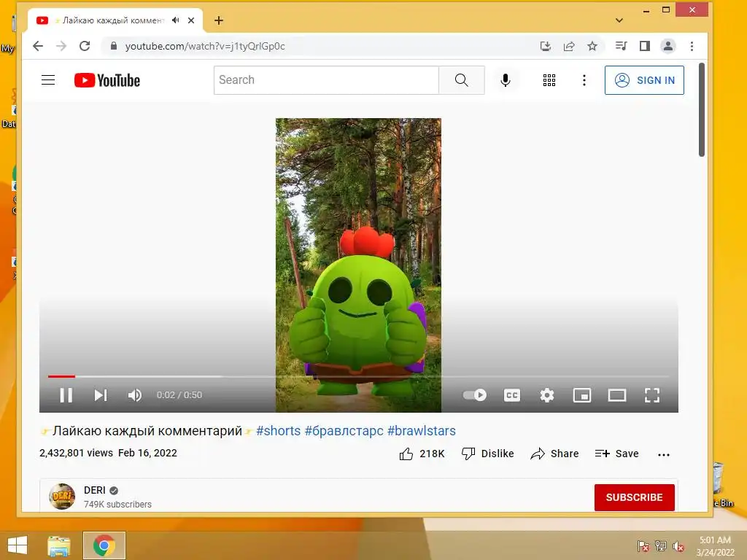The image size is (747, 560).
Task: Open the tab search chevron
Action: (x=619, y=20)
